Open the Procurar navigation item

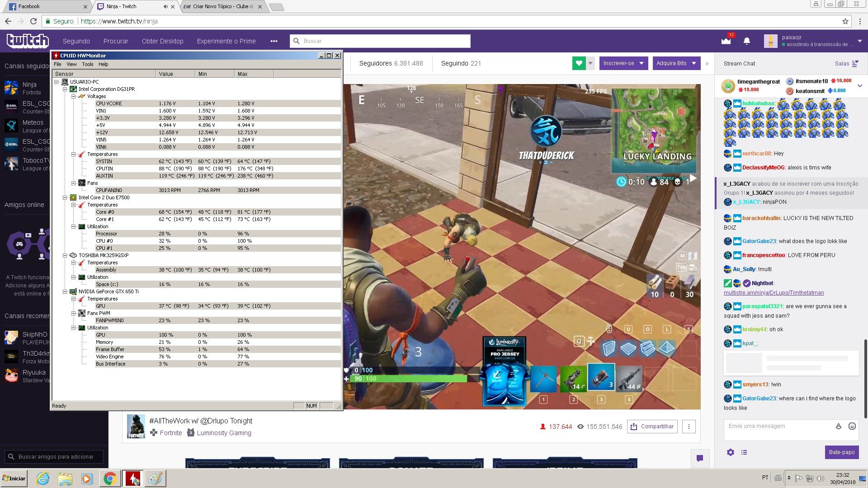click(116, 41)
